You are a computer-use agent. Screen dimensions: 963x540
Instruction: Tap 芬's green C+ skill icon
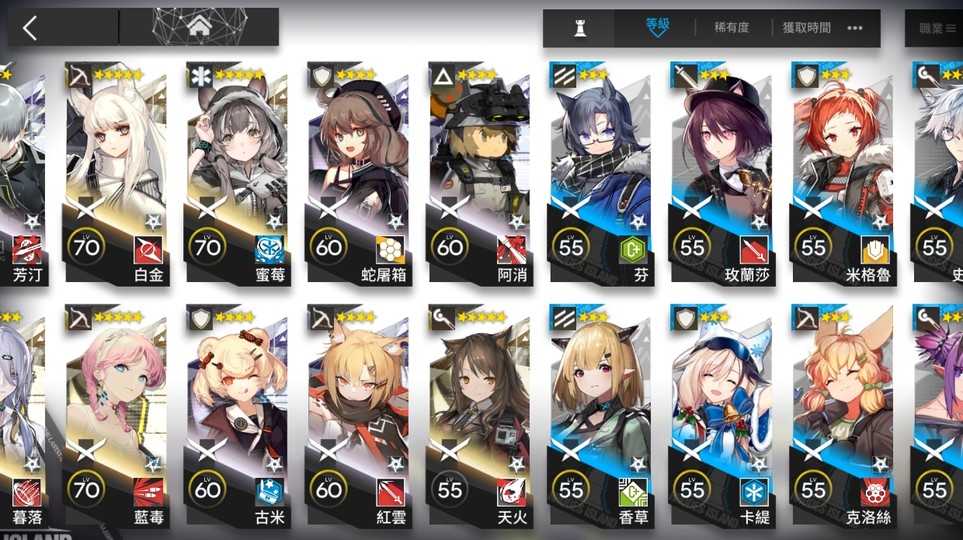[633, 250]
